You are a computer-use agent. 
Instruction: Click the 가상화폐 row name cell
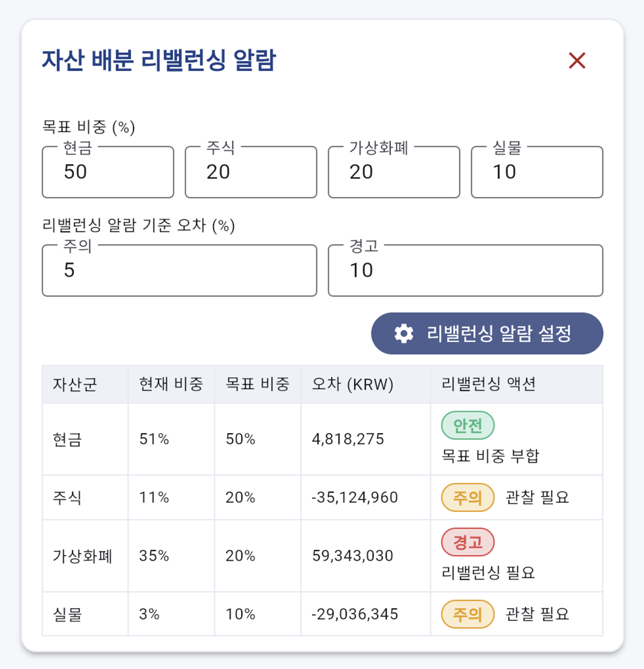[x=82, y=556]
